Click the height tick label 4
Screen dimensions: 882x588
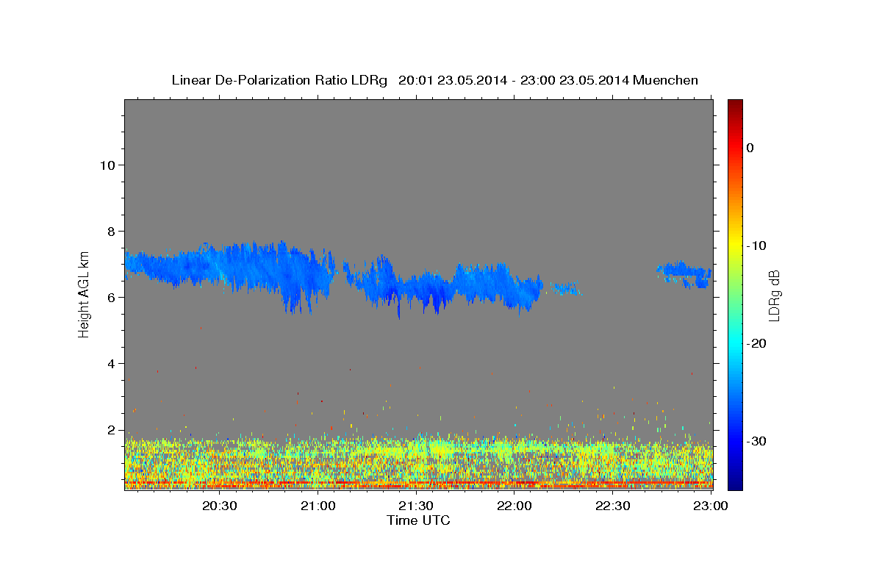pos(111,363)
